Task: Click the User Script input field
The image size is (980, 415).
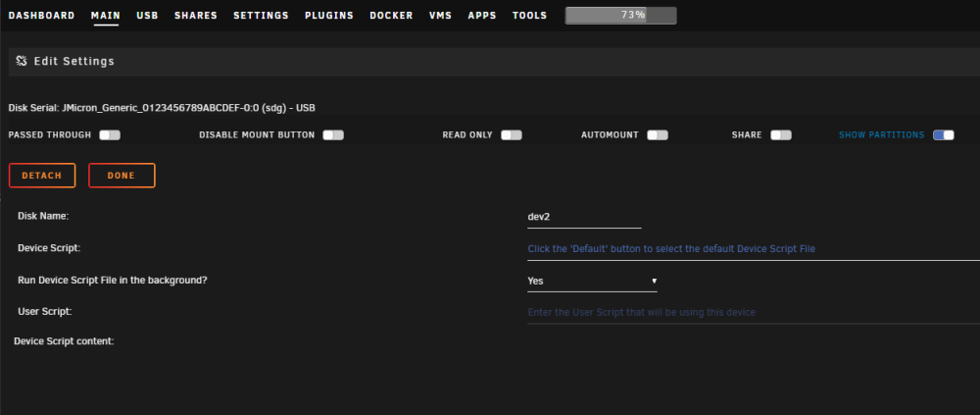Action: click(x=754, y=312)
